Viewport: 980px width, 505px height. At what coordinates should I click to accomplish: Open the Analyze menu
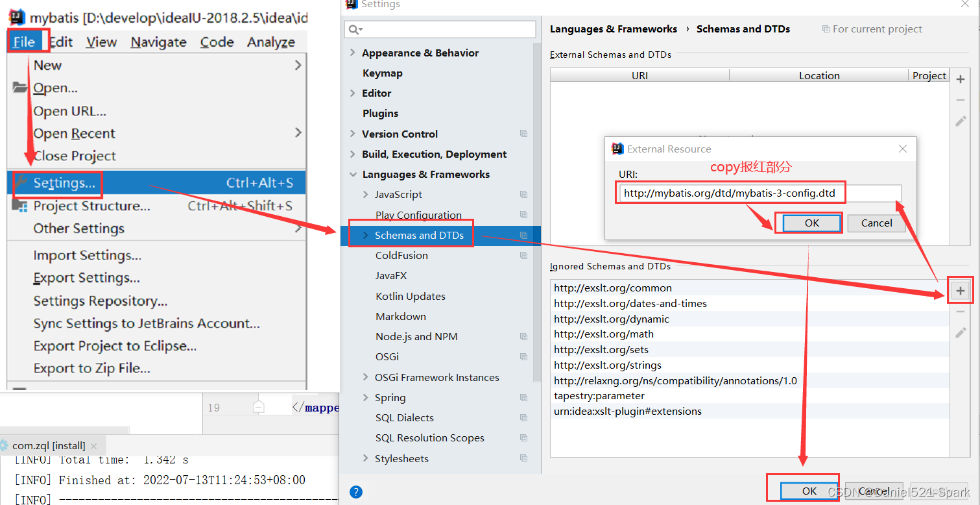click(x=271, y=42)
